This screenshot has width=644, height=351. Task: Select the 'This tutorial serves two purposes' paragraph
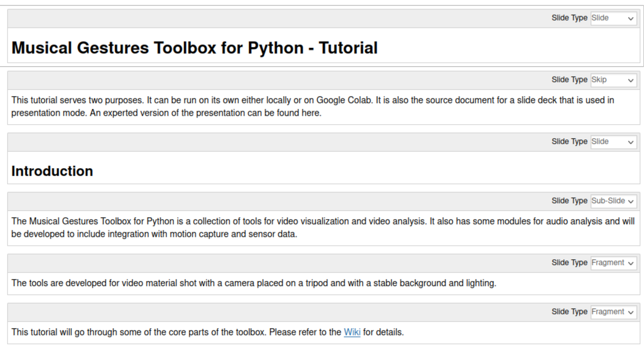click(312, 106)
